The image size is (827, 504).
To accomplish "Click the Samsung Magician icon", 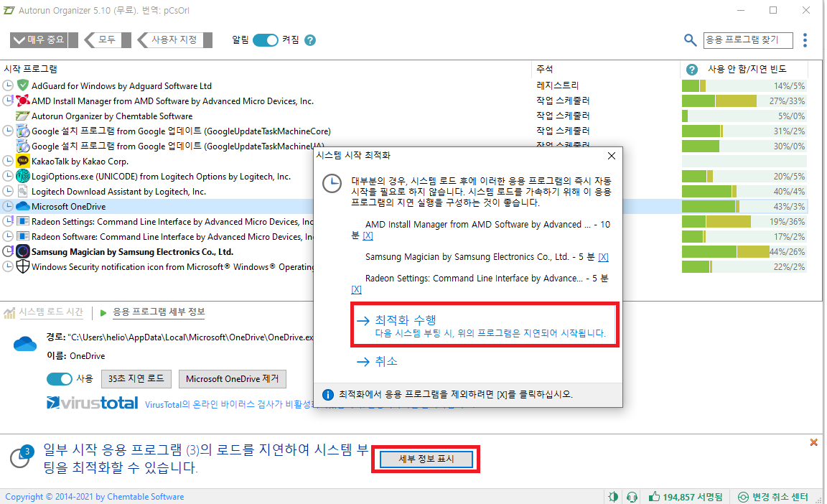I will coord(23,251).
